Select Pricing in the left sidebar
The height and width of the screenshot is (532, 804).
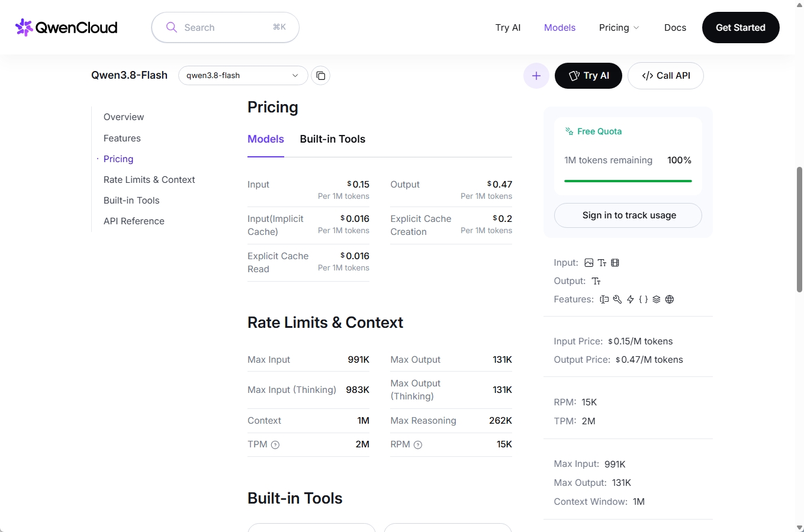(118, 159)
